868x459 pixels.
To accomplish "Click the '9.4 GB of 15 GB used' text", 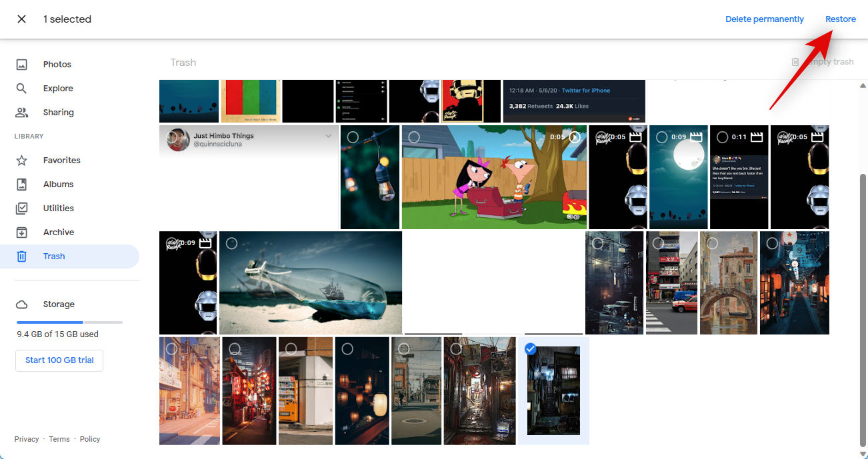I will 58,334.
